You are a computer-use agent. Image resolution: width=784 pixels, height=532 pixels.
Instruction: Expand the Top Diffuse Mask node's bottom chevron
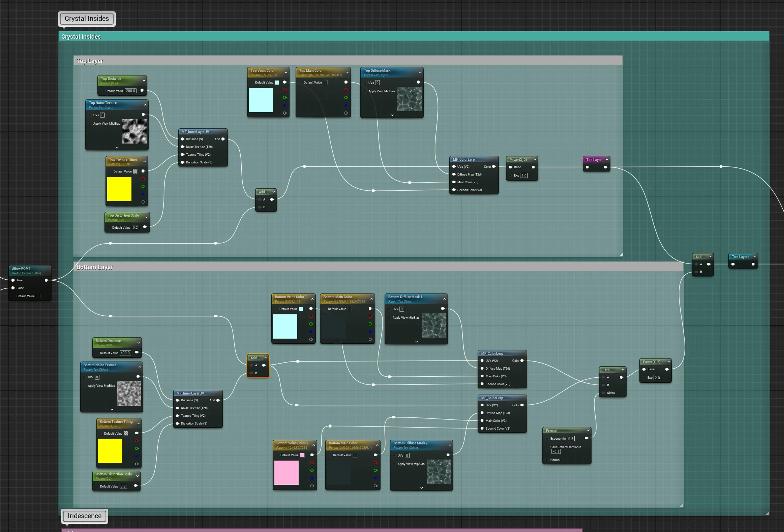[392, 115]
